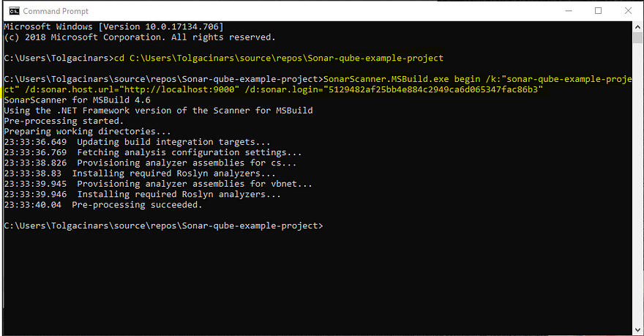This screenshot has height=336, width=644.
Task: Click the Command Prompt title text
Action: pos(56,11)
